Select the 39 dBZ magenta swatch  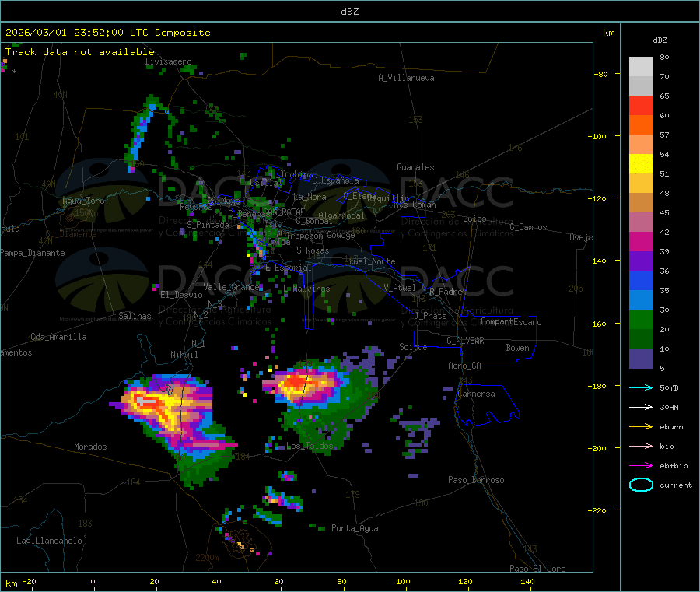(641, 241)
